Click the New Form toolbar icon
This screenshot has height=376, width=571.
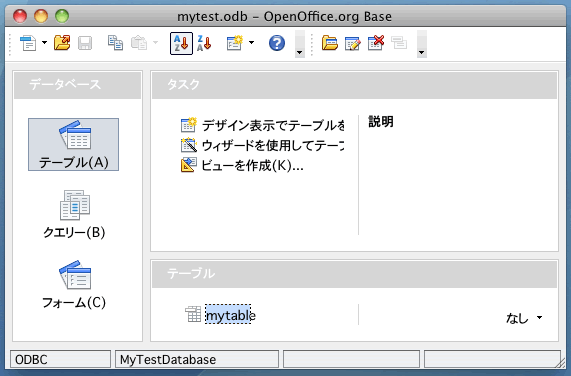point(235,43)
